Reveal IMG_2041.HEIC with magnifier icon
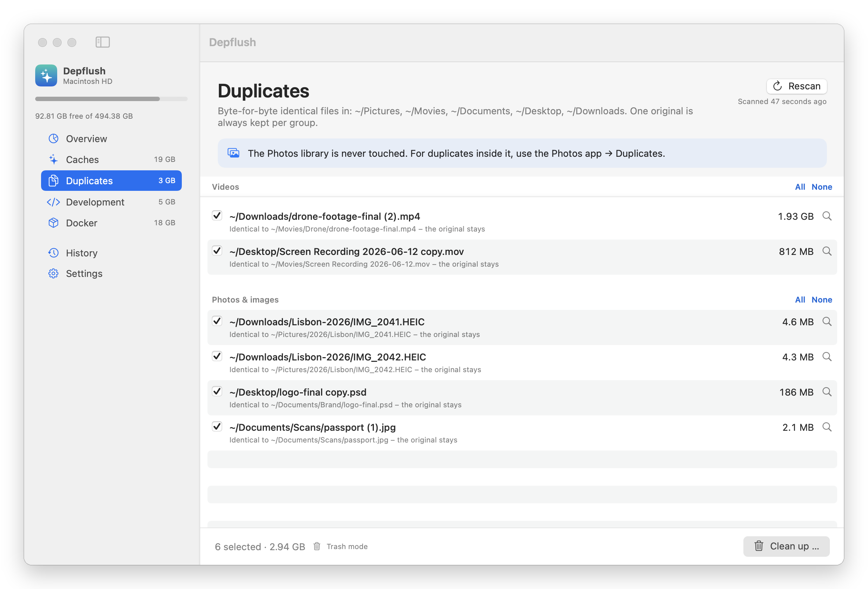 [x=827, y=322]
